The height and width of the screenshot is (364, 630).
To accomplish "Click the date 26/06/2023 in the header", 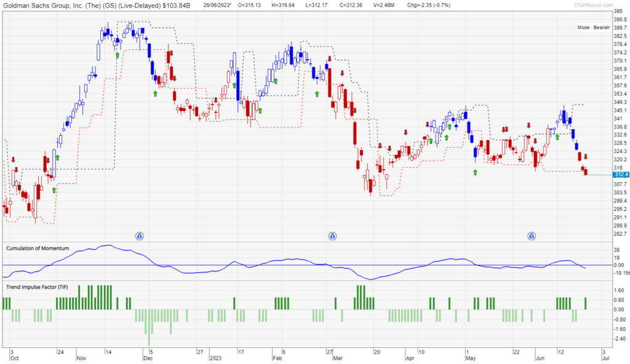I will 217,5.
